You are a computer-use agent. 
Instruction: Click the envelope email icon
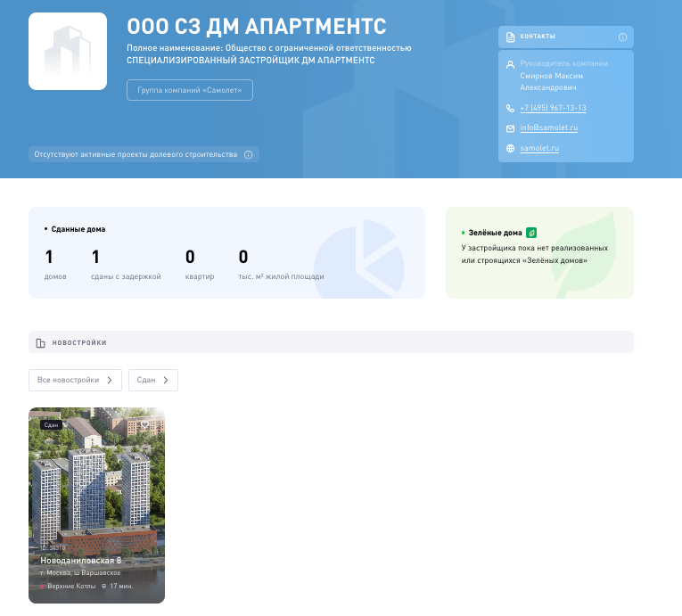point(510,128)
